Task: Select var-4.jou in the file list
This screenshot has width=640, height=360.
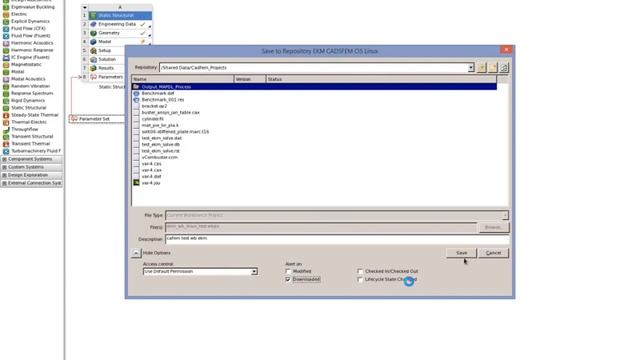Action: (x=151, y=183)
